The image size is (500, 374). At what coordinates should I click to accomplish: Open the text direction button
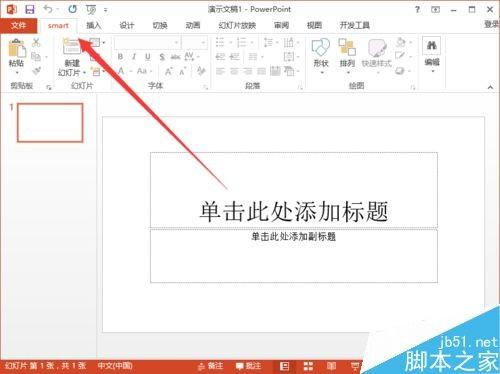291,43
